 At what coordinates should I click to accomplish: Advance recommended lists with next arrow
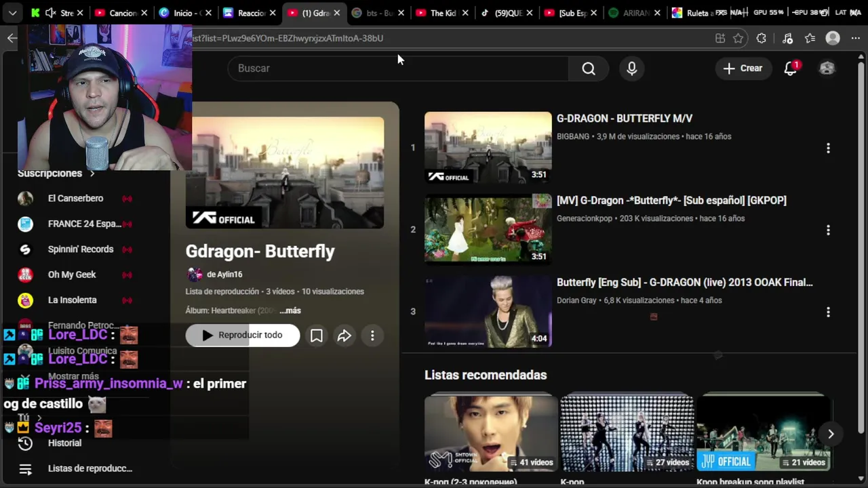[x=831, y=434]
